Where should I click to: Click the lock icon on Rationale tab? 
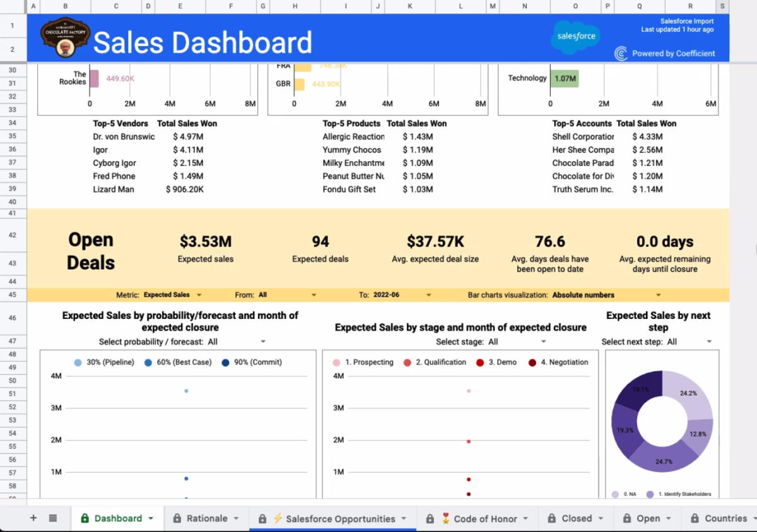click(177, 519)
